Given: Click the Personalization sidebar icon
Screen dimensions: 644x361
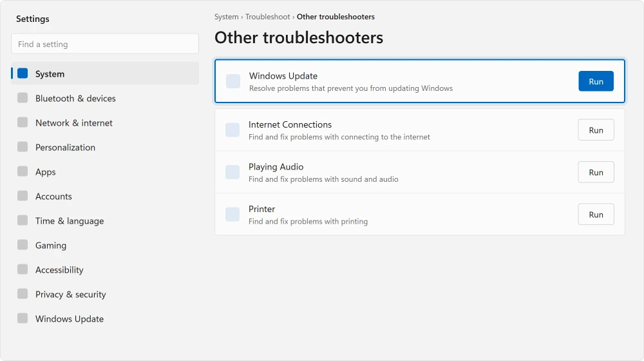Looking at the screenshot, I should tap(23, 147).
